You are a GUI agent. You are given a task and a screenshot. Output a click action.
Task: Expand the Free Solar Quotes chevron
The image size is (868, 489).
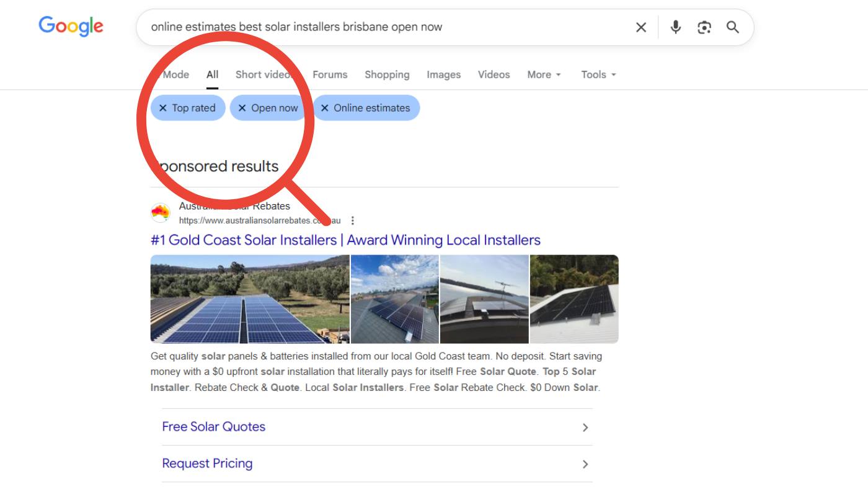coord(585,428)
